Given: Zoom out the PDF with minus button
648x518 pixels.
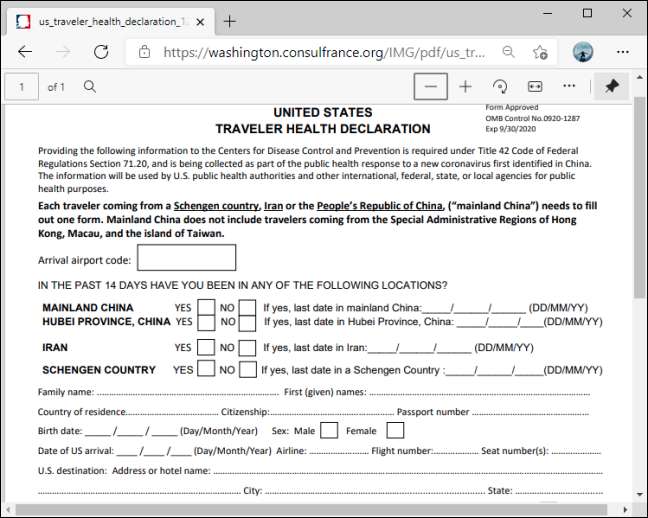Looking at the screenshot, I should (x=431, y=87).
